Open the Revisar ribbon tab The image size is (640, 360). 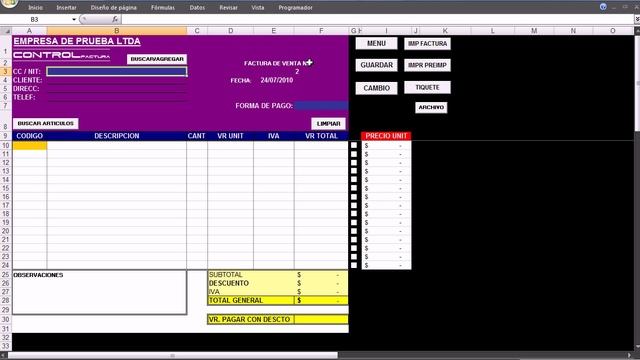coord(228,7)
